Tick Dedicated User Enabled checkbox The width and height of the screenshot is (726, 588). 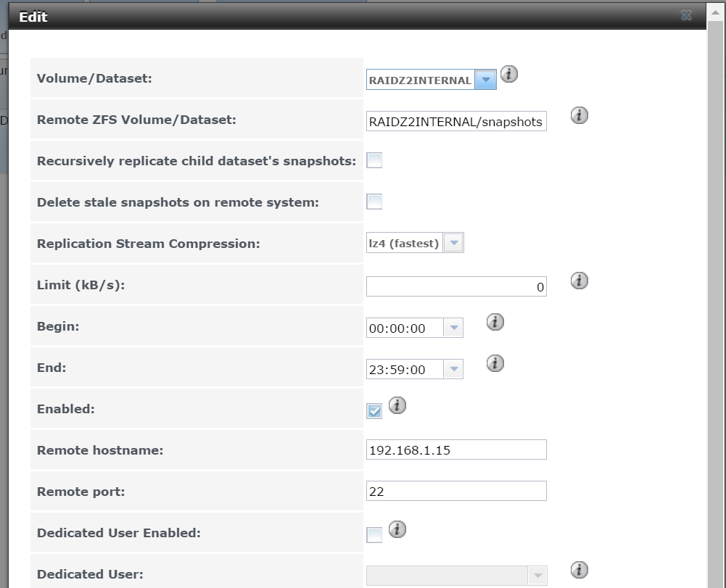click(x=374, y=535)
